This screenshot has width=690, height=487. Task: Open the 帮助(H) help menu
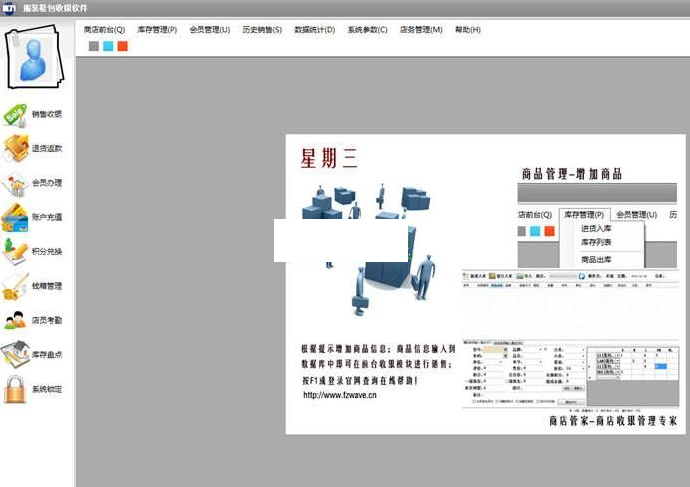467,30
